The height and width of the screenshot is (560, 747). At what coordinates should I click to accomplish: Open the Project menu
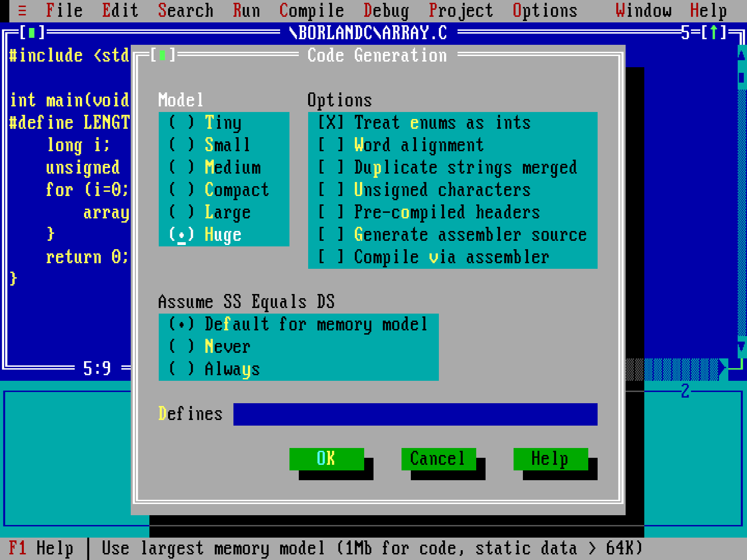pyautogui.click(x=461, y=10)
